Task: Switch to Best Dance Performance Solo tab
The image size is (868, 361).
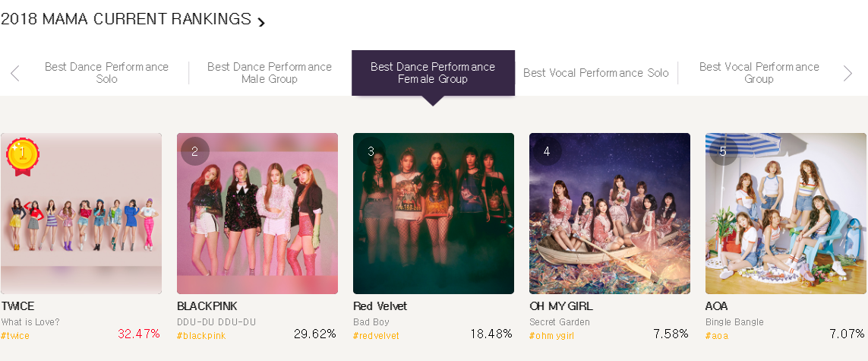Action: pyautogui.click(x=106, y=73)
